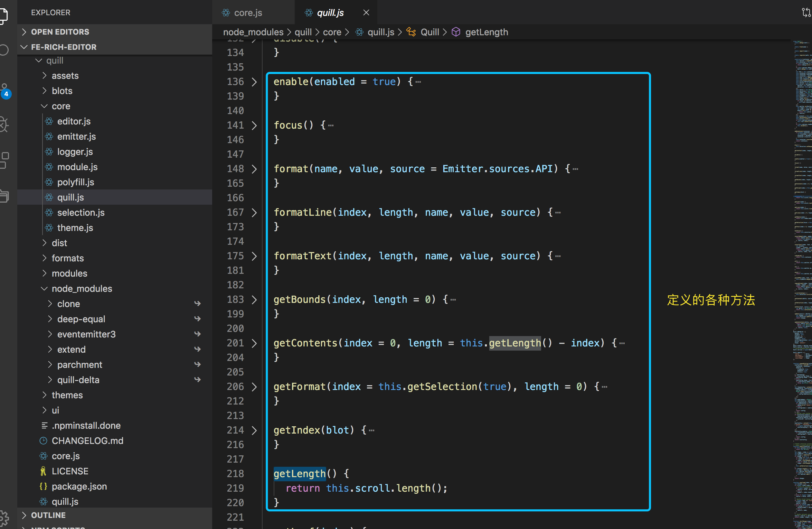Switch to the core.js tab

tap(248, 13)
